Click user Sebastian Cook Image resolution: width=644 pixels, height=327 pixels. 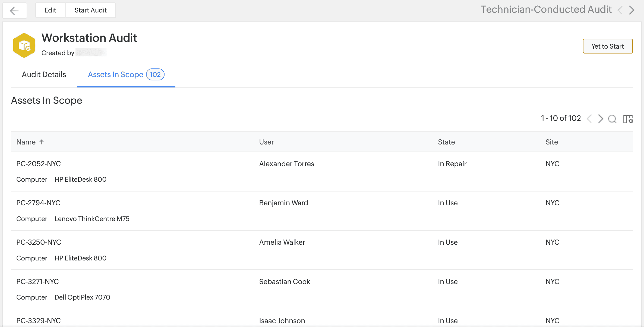pos(284,282)
